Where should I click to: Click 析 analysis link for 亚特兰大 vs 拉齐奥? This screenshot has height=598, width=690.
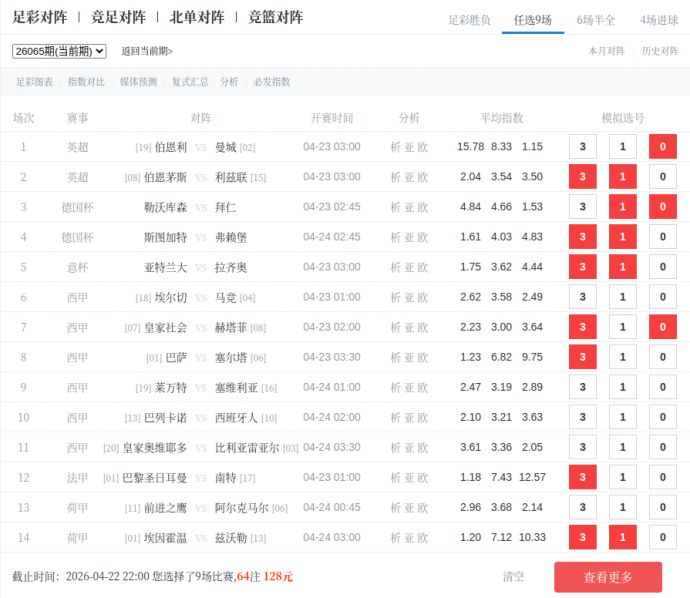[395, 267]
